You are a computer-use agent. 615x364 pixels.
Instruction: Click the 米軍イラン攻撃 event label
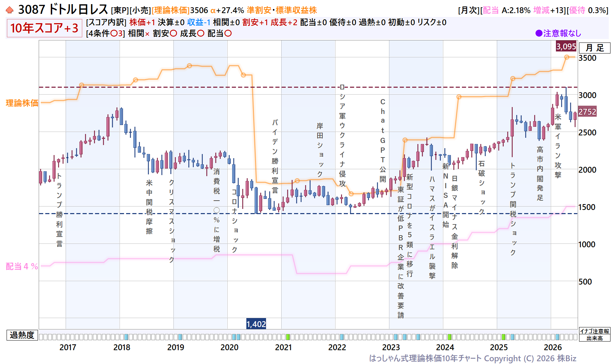tap(558, 146)
